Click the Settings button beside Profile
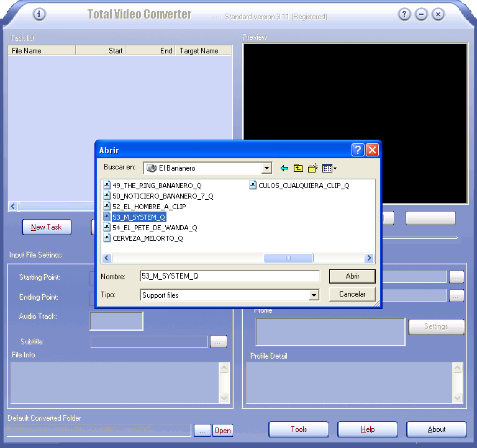 (x=436, y=326)
